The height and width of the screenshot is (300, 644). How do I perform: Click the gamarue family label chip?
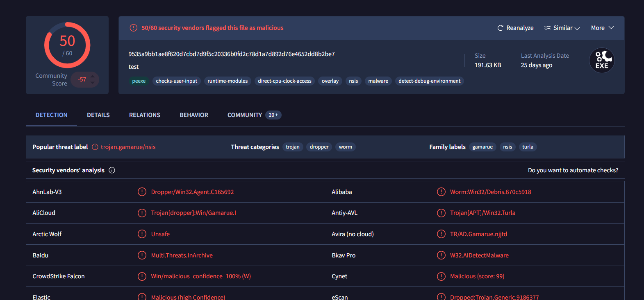[482, 147]
